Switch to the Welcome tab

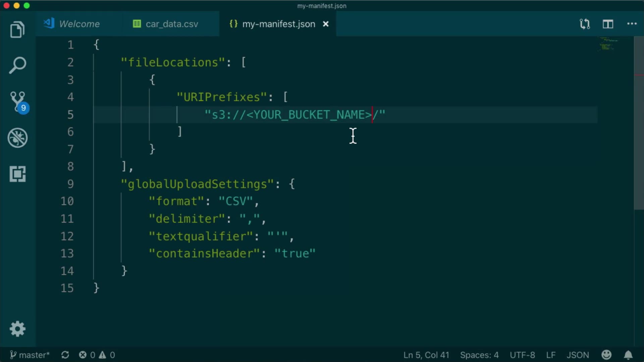[x=79, y=24]
